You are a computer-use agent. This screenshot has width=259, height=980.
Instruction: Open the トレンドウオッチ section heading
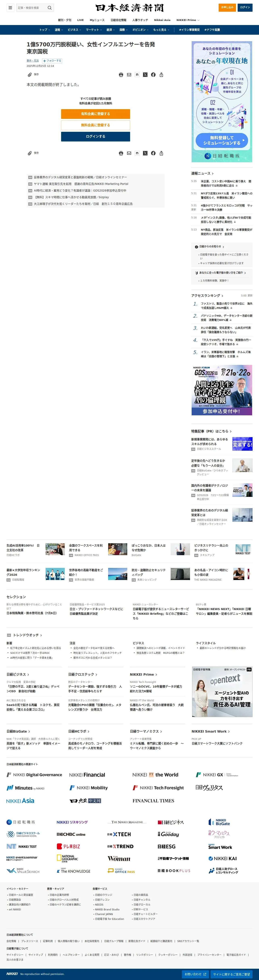(x=27, y=635)
